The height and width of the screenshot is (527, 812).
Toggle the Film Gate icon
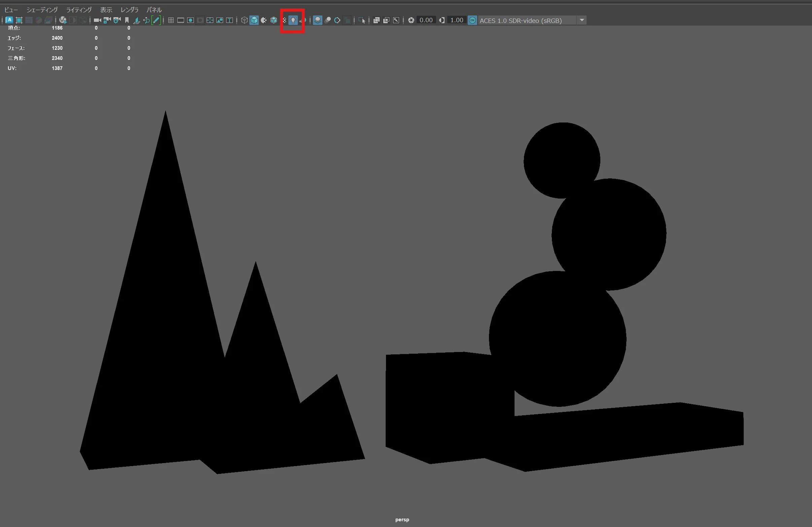pos(181,20)
